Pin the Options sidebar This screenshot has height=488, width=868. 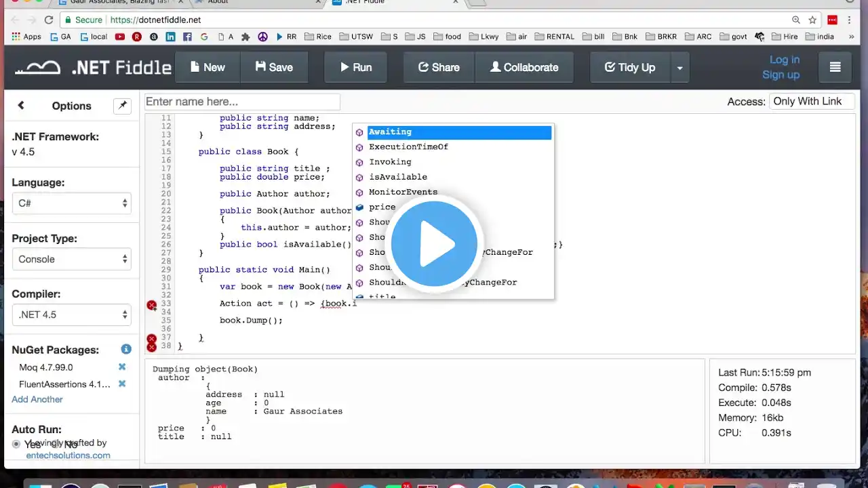pyautogui.click(x=122, y=105)
